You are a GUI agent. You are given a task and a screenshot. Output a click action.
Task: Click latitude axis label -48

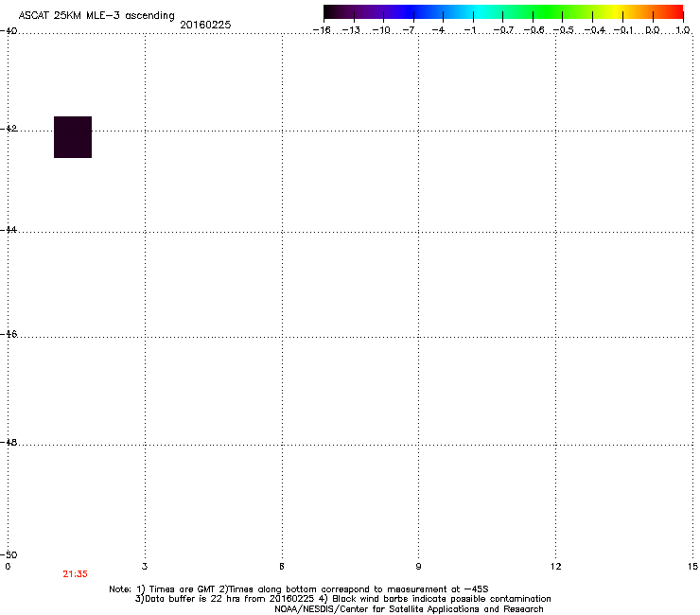[x=9, y=443]
